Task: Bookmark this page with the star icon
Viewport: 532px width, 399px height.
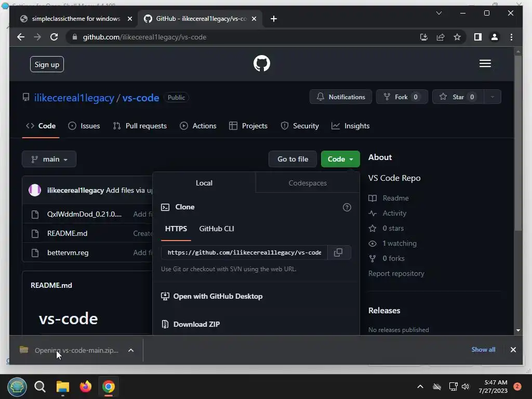Action: (x=457, y=37)
